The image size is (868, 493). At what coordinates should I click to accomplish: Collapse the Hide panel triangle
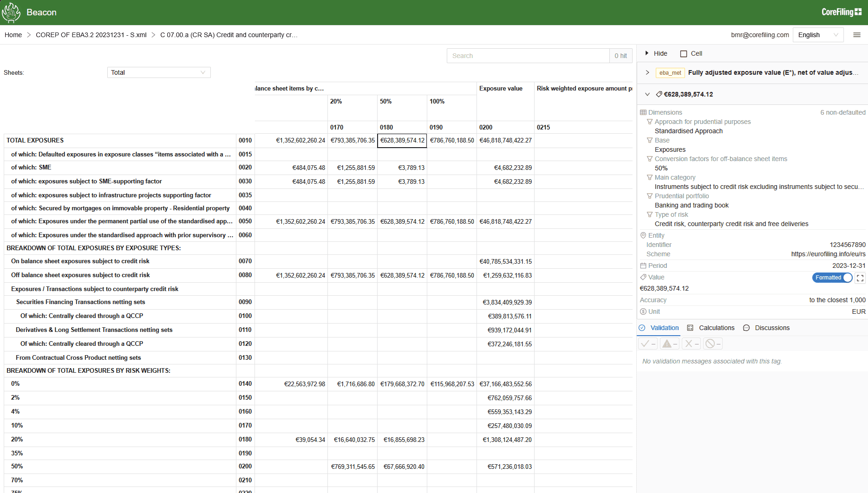tap(646, 53)
